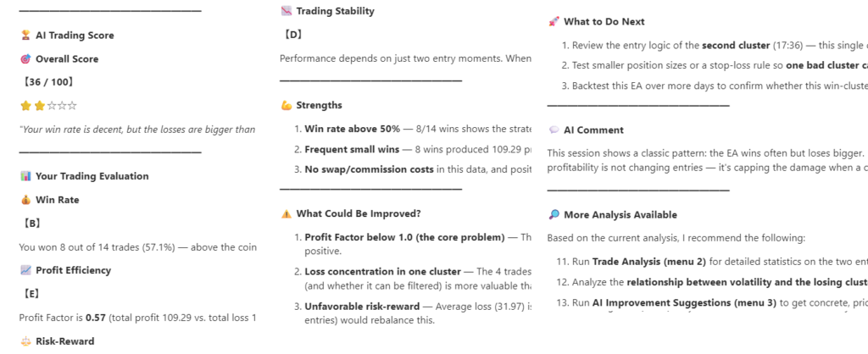Click the two-star rating row
The width and height of the screenshot is (868, 354).
click(48, 106)
